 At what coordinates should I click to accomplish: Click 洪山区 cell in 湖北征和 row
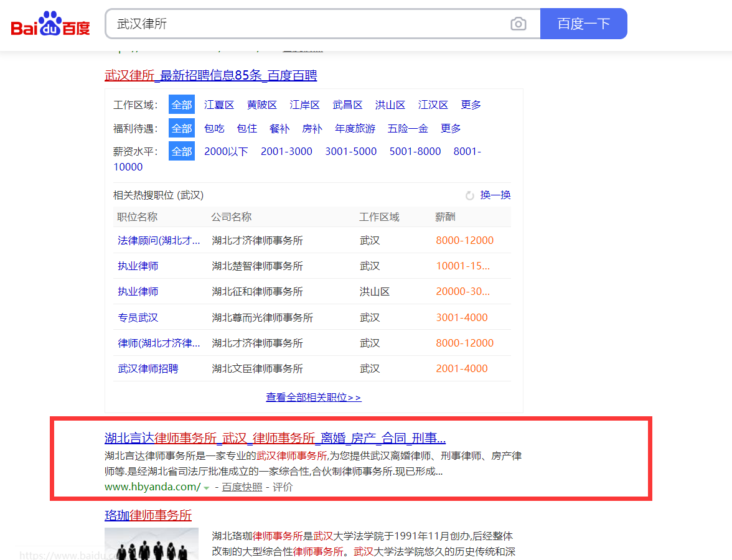[375, 292]
